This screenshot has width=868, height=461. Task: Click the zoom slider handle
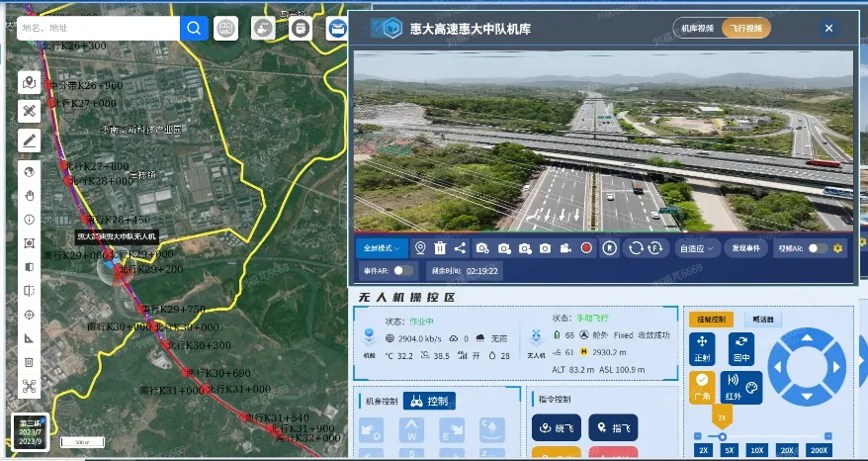[x=722, y=435]
